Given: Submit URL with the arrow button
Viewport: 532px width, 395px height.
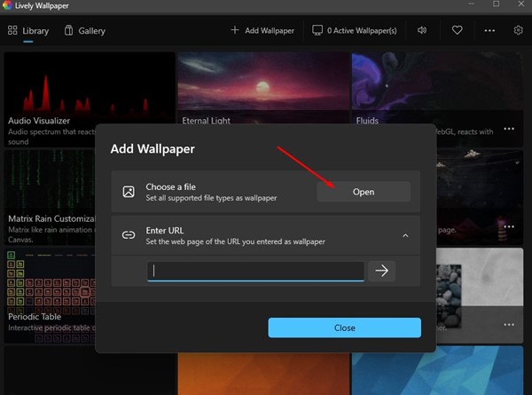Looking at the screenshot, I should pyautogui.click(x=381, y=271).
